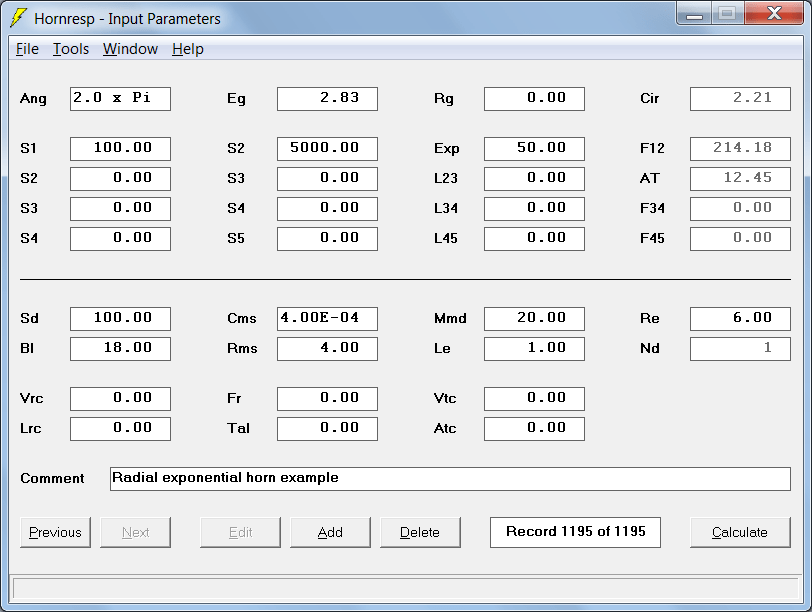
Task: Click the Le field showing 1.00
Action: tap(534, 348)
